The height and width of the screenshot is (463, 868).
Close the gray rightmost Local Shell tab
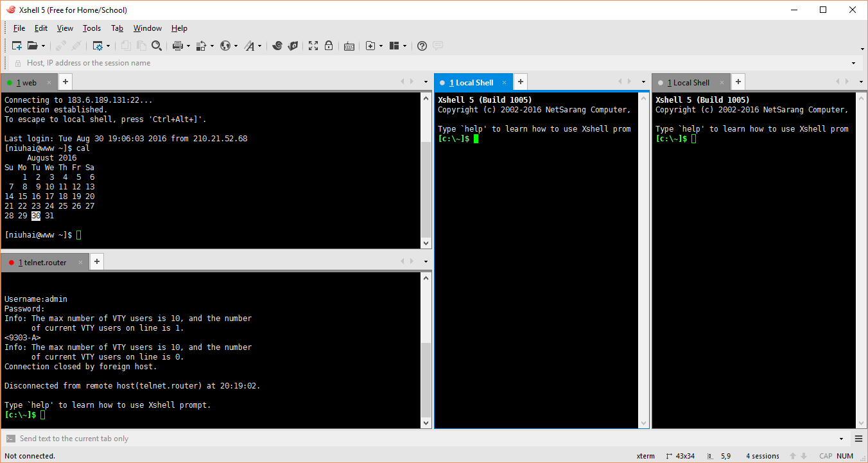click(722, 82)
